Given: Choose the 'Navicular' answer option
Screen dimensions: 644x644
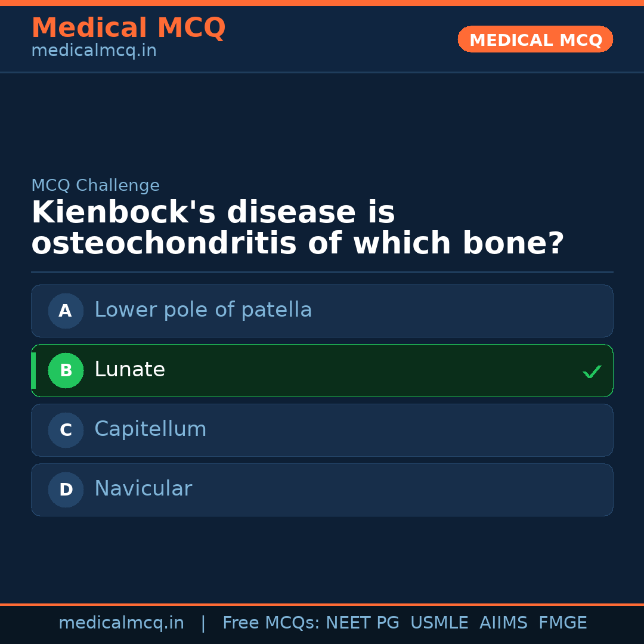Looking at the screenshot, I should click(x=143, y=489).
